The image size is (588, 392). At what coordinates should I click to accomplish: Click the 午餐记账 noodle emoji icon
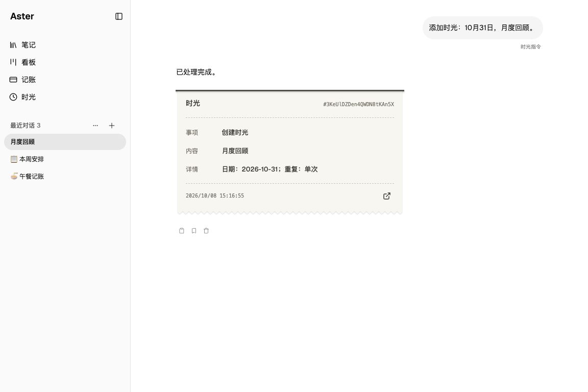coord(14,176)
